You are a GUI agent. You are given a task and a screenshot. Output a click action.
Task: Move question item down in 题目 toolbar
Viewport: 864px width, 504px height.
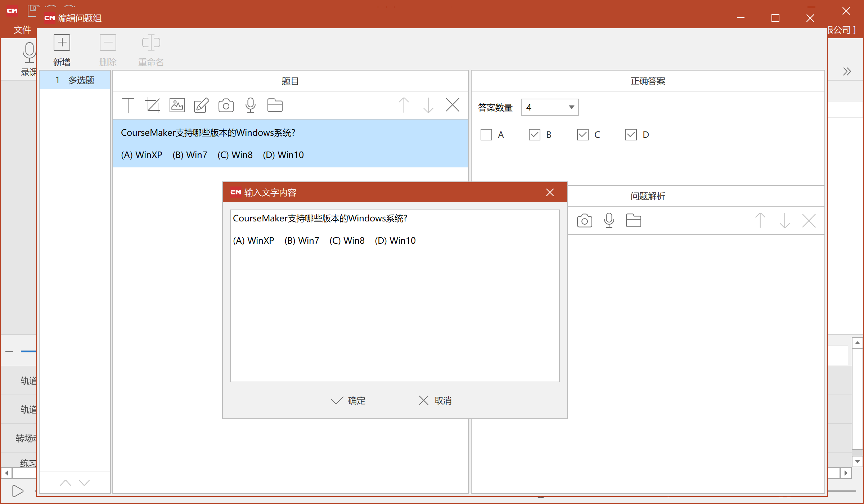tap(428, 105)
